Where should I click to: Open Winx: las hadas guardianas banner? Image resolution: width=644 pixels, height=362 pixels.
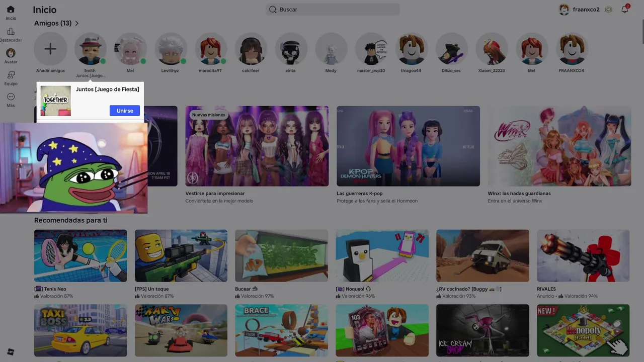tap(559, 146)
